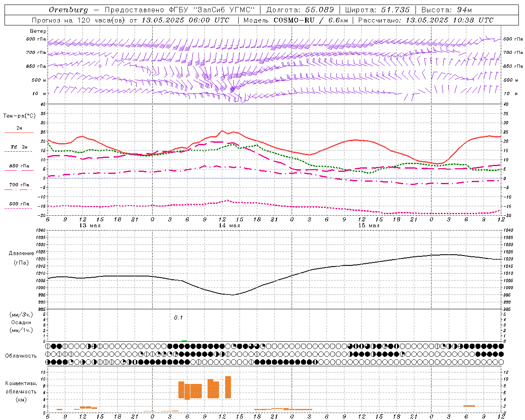Image resolution: width=525 pixels, height=420 pixels.
Task: Click the green precipitation bar below 0.1
Action: click(x=185, y=340)
